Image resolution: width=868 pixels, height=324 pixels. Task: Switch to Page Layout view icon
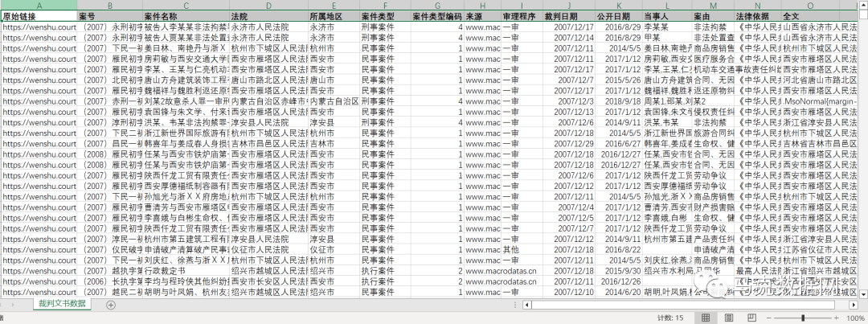[x=728, y=318]
